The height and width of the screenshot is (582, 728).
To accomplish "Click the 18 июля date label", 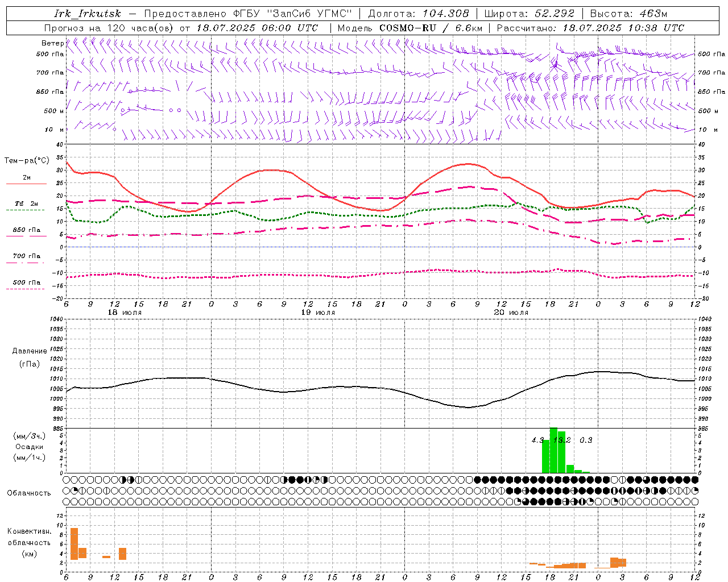I will pyautogui.click(x=125, y=313).
